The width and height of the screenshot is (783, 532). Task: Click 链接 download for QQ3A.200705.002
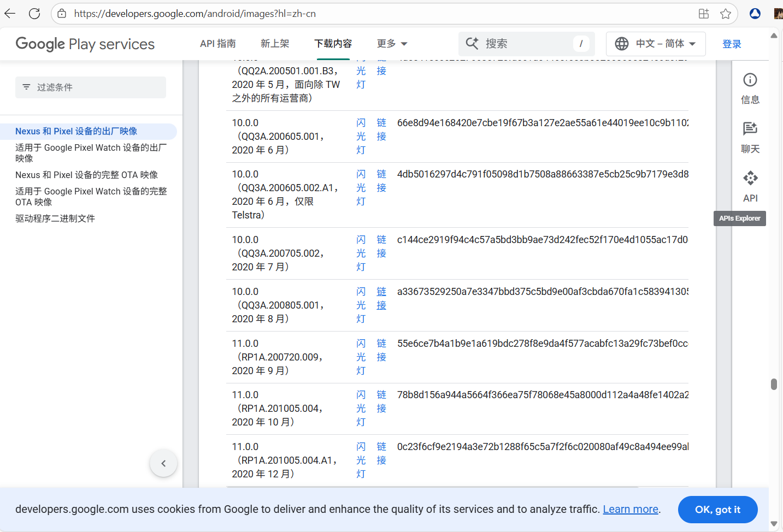(381, 246)
